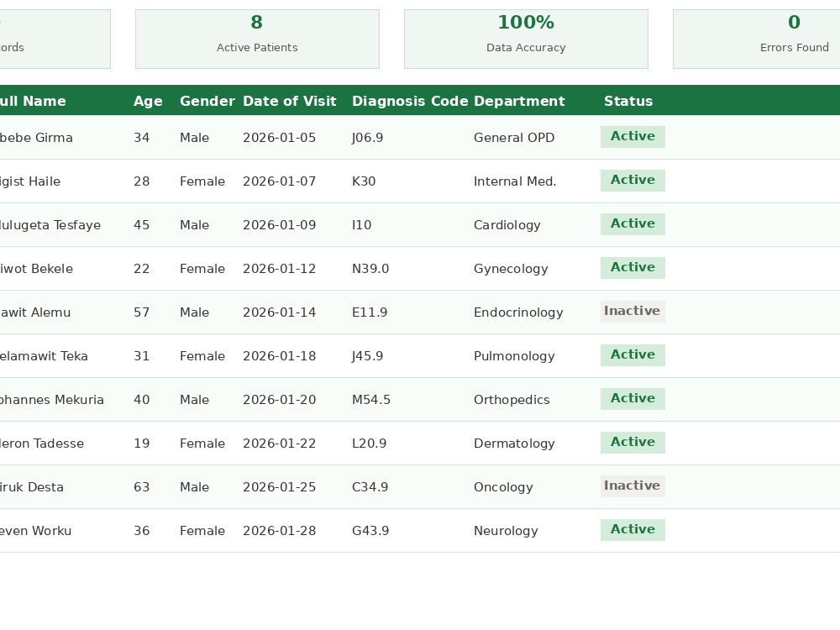Click the Inactive badge in Endocrinology row
Viewport: 840px width, 630px height.
(633, 312)
